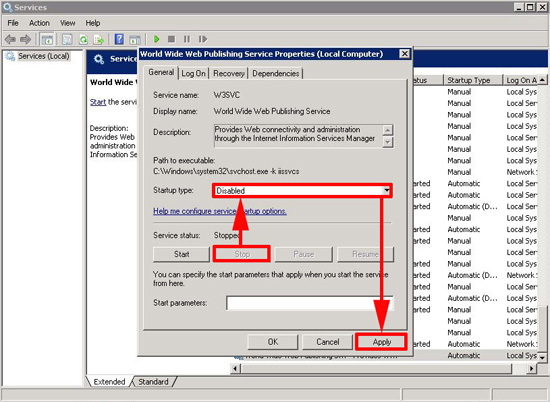Select Services (Local) tree node
This screenshot has height=402, width=550.
coord(43,56)
